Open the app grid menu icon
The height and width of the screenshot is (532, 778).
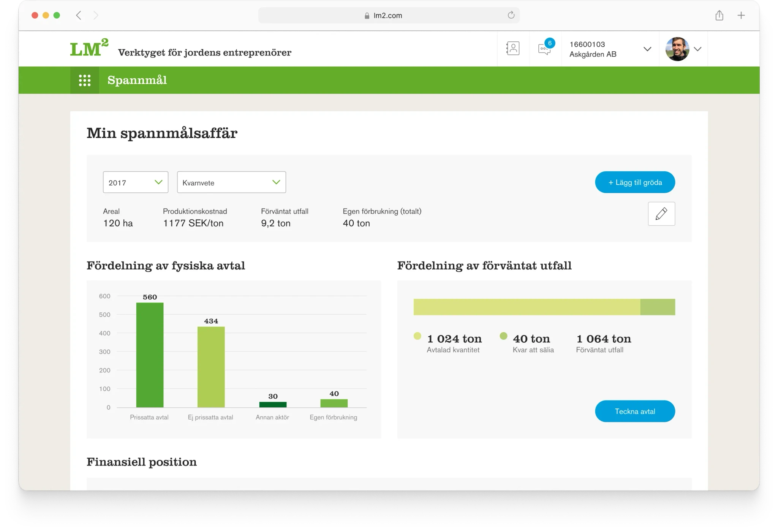point(84,80)
